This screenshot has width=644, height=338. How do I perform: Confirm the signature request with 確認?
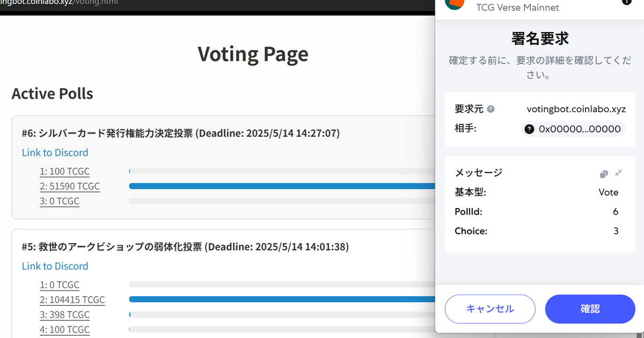tap(590, 309)
